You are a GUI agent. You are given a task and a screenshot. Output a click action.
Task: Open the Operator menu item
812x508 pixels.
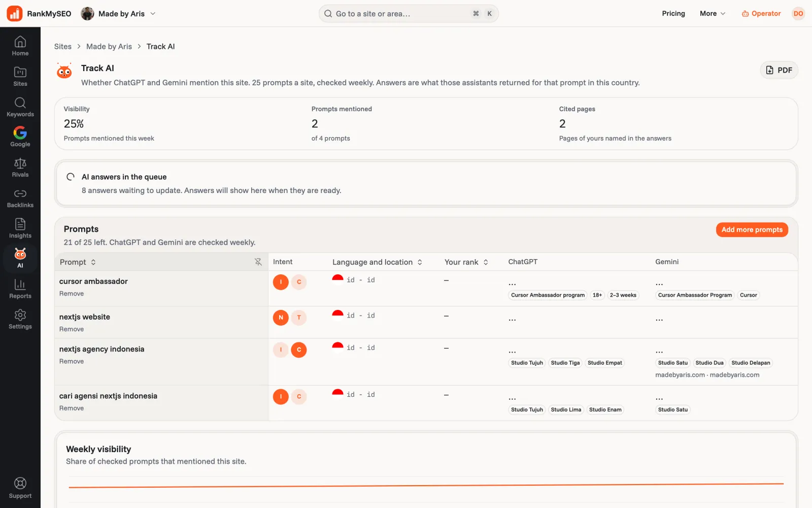pyautogui.click(x=761, y=14)
